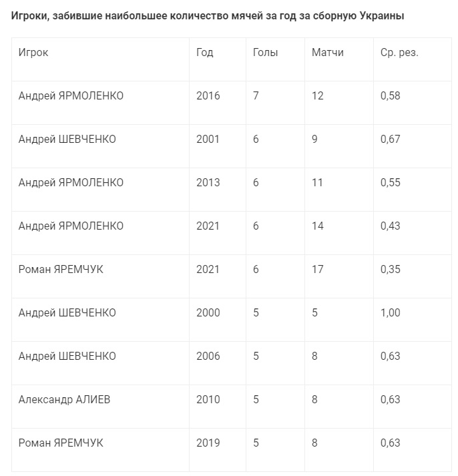458x476 pixels.
Task: Click the average value 1,00
Action: point(390,313)
